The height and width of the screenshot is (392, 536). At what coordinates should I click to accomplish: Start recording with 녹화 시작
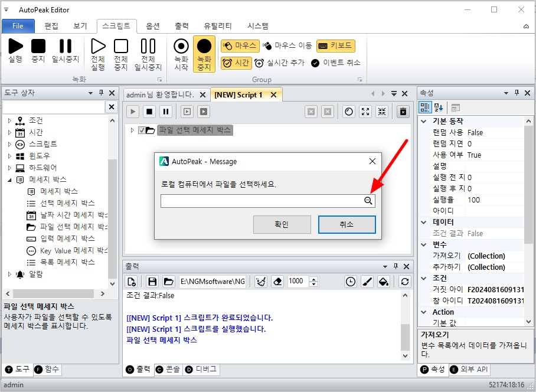pyautogui.click(x=181, y=54)
